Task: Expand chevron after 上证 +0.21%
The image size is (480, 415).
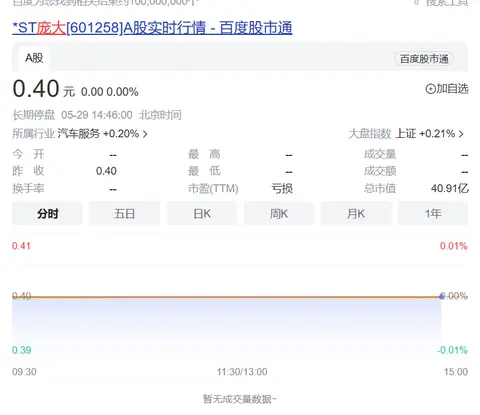Action: 461,134
